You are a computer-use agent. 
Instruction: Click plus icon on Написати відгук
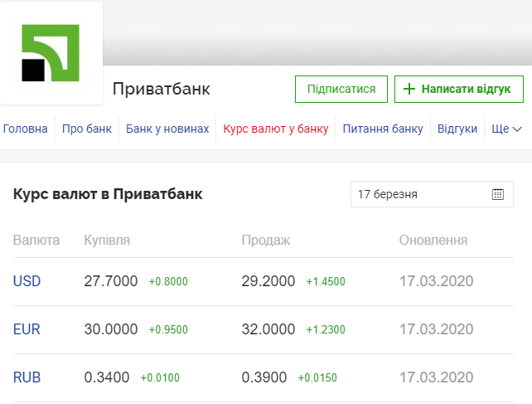click(409, 89)
